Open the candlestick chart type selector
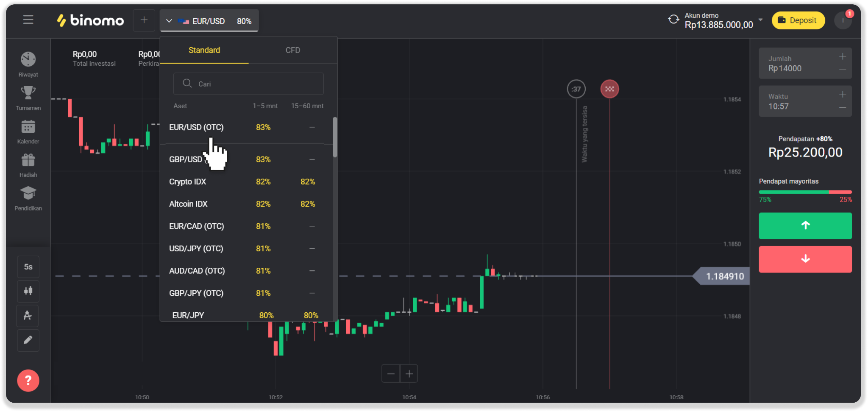This screenshot has height=412, width=868. click(28, 291)
